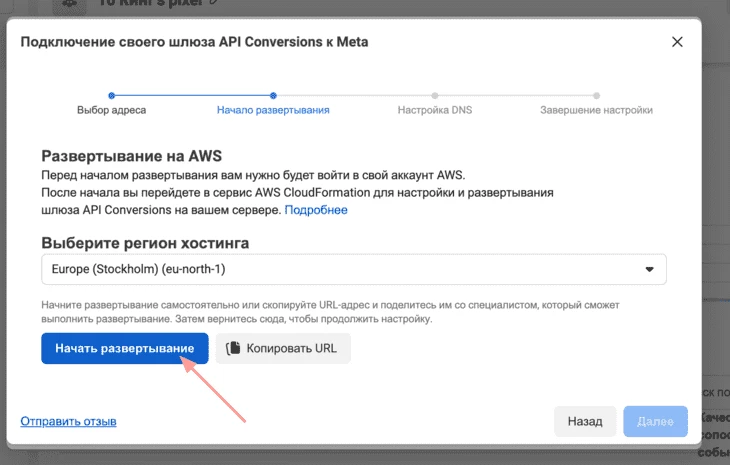Click the Выбор адреса progress dot
The width and height of the screenshot is (730, 465).
tap(111, 95)
